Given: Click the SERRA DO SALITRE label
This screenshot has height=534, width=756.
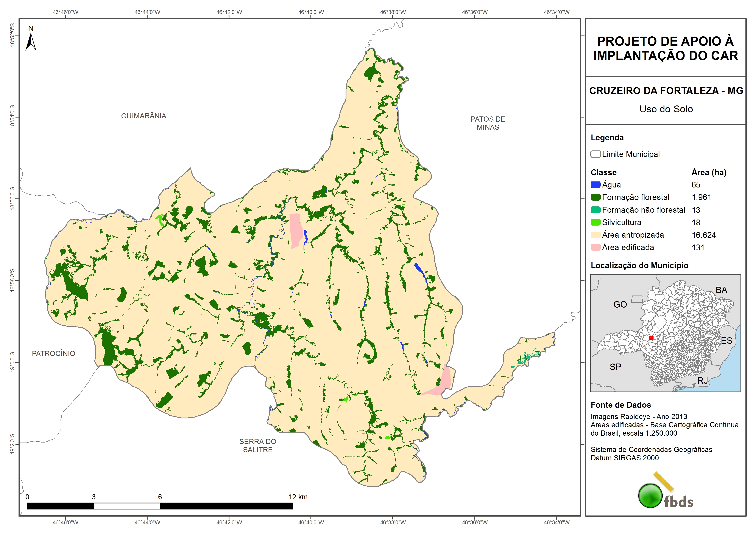Looking at the screenshot, I should coord(257,446).
